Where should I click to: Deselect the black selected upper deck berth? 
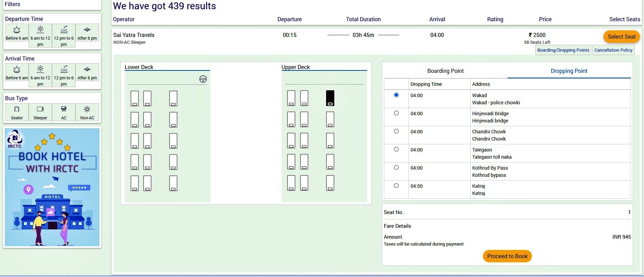(x=330, y=98)
